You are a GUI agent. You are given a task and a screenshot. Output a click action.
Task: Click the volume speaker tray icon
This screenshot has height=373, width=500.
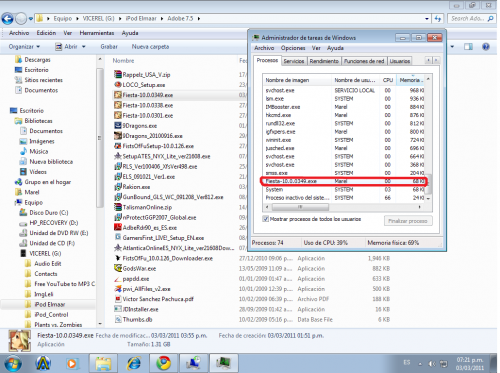pyautogui.click(x=432, y=364)
